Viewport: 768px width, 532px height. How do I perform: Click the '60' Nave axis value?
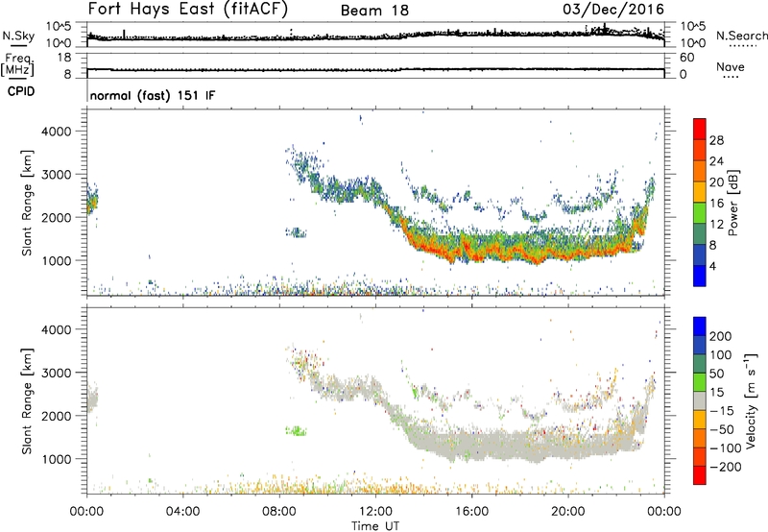(687, 58)
